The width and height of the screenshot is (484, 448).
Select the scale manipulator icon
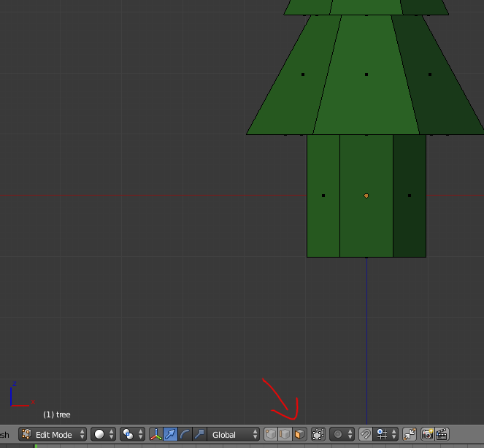tap(199, 434)
